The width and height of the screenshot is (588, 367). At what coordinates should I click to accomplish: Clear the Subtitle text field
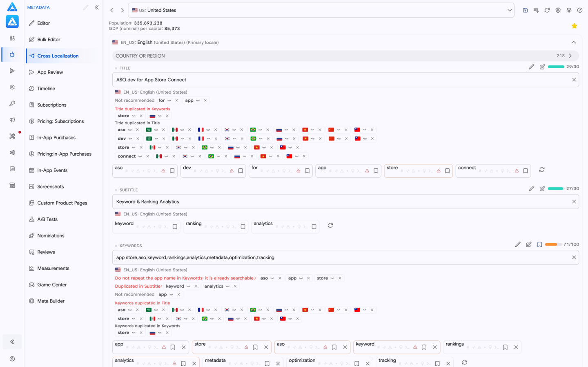click(x=574, y=201)
